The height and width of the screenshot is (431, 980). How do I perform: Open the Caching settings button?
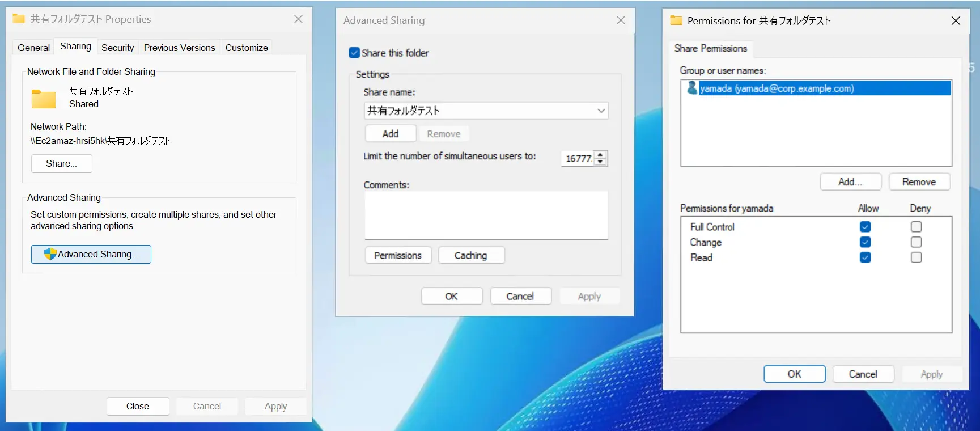(x=470, y=256)
